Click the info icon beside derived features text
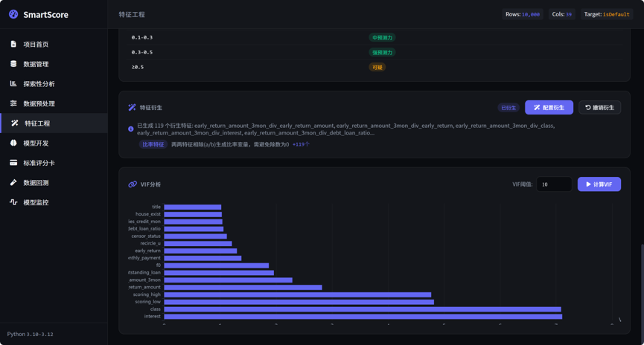 (130, 129)
